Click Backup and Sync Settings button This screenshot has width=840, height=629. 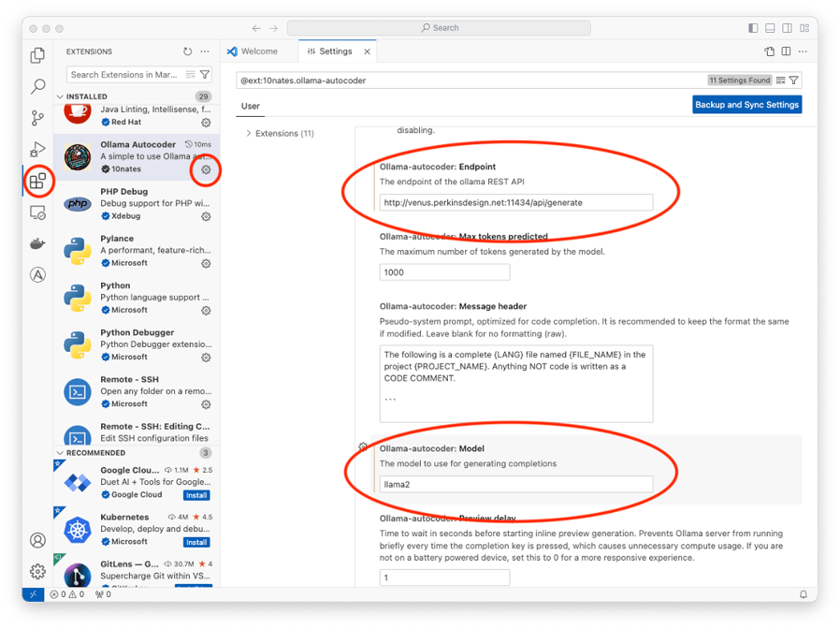click(x=746, y=105)
